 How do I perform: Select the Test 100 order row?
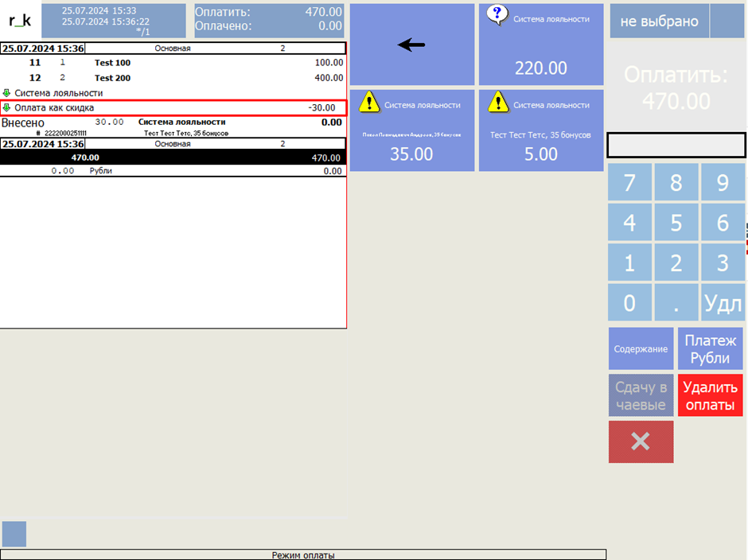click(173, 62)
